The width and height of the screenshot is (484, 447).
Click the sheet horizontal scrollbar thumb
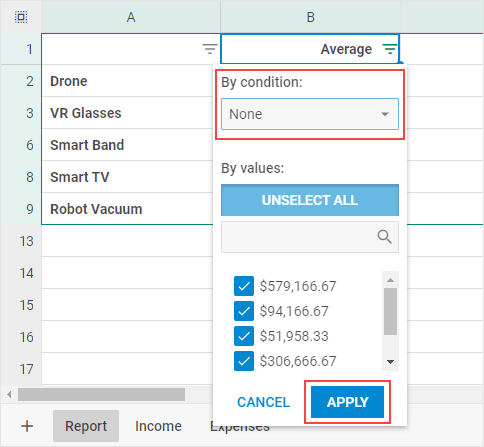coord(101,395)
